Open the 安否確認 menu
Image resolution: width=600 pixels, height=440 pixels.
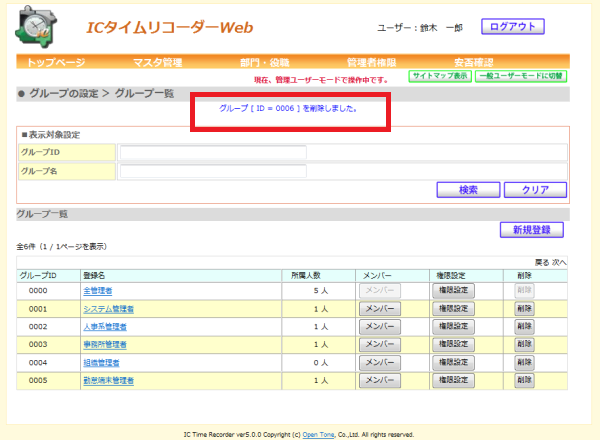pos(474,62)
